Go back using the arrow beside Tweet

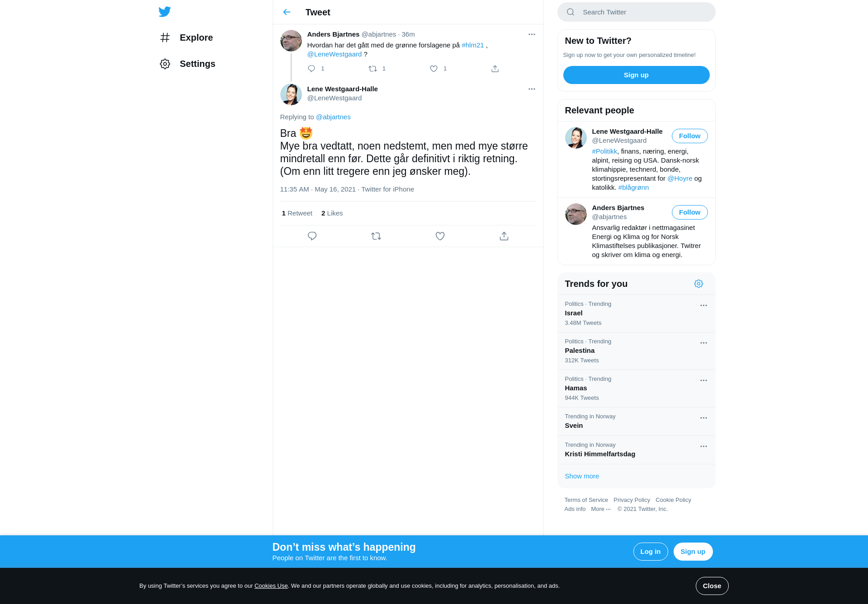[287, 12]
